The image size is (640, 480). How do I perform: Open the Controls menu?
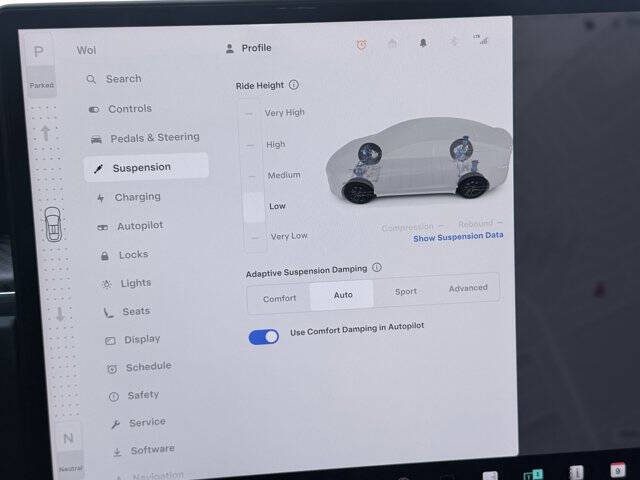pyautogui.click(x=120, y=109)
